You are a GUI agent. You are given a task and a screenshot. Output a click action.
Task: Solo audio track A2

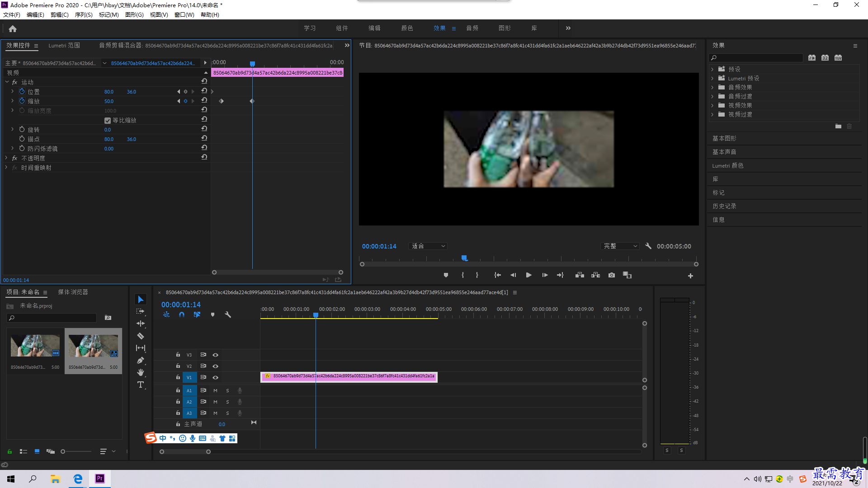(227, 402)
